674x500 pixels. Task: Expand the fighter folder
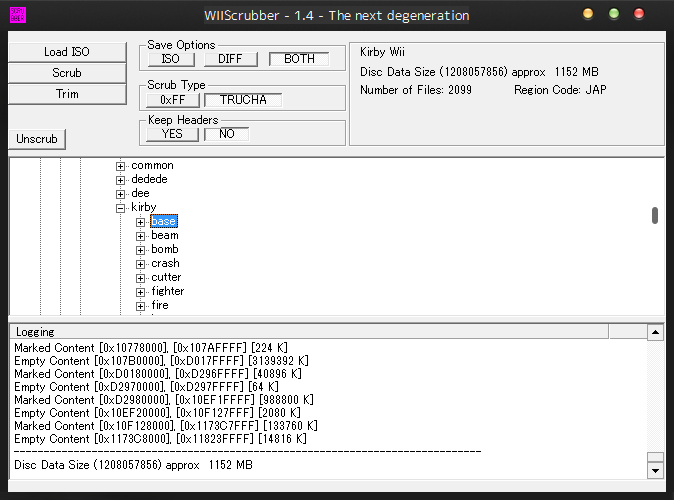pos(141,292)
